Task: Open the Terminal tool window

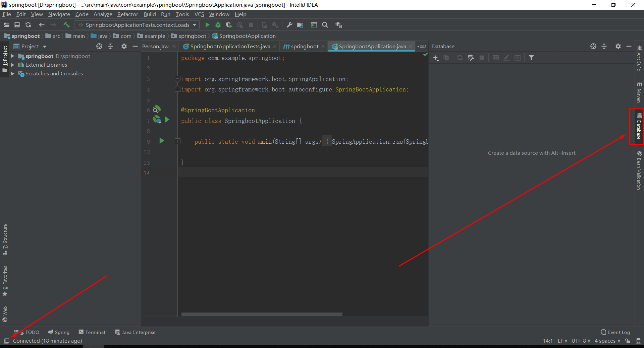Action: 92,332
